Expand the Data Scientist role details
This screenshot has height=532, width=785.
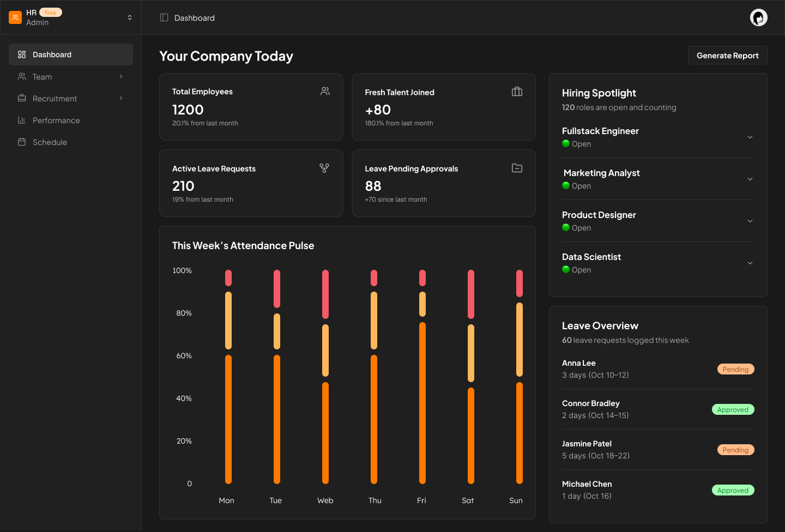pos(750,263)
